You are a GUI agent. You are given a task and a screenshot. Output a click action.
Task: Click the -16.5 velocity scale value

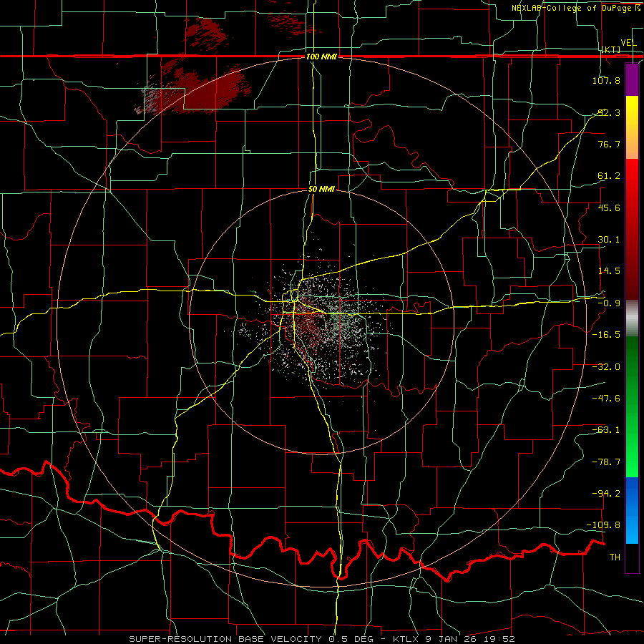tap(606, 335)
